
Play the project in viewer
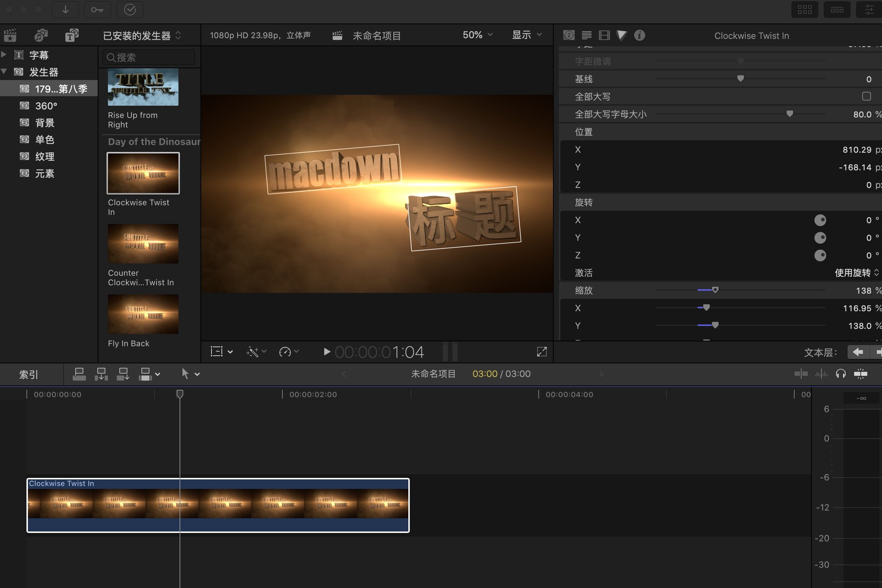[327, 352]
